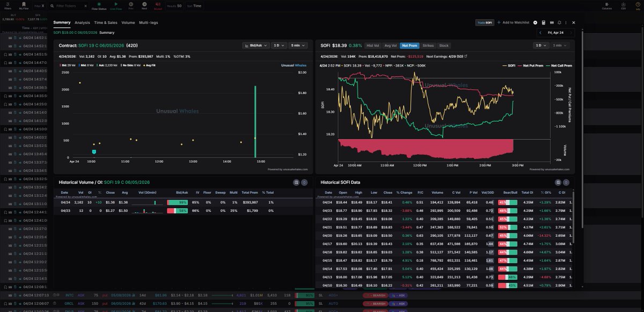Image resolution: width=644 pixels, height=312 pixels.
Task: Open the Time & Sales tab
Action: point(106,23)
